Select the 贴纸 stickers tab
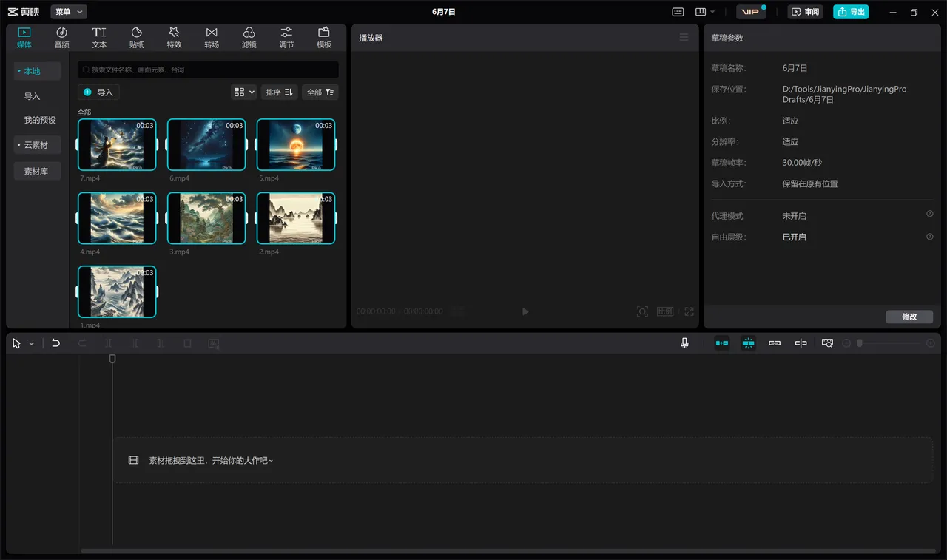Viewport: 947px width, 560px height. pos(137,38)
